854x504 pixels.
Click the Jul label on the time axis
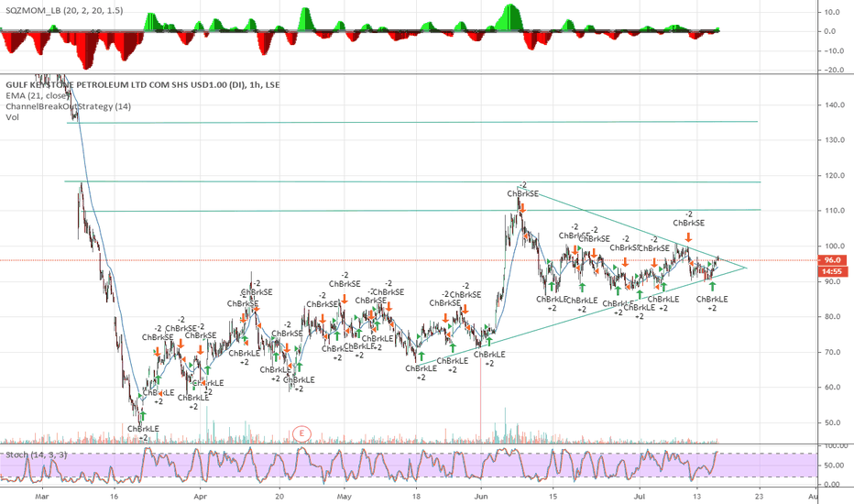[640, 497]
